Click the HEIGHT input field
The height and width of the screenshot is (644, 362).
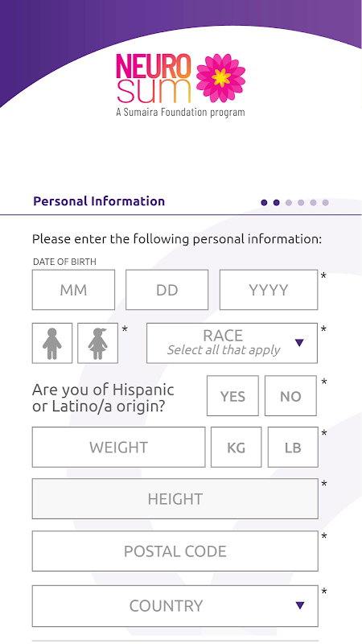[175, 498]
